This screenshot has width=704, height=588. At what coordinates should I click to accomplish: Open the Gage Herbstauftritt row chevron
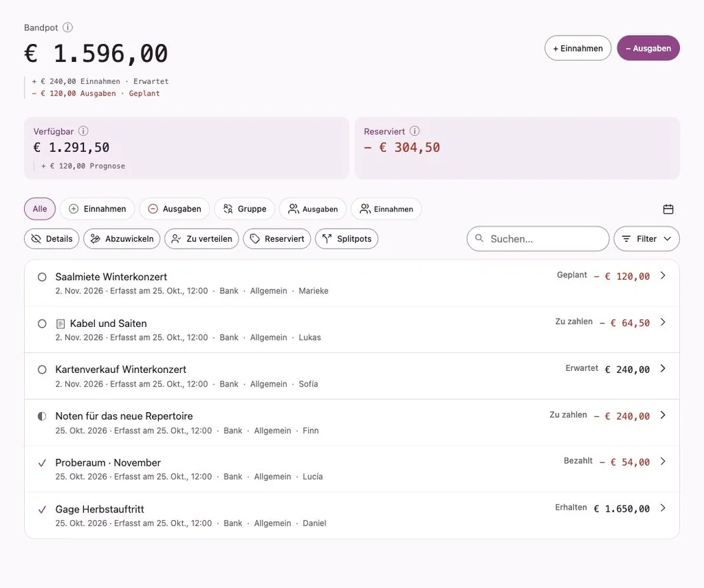tap(663, 508)
